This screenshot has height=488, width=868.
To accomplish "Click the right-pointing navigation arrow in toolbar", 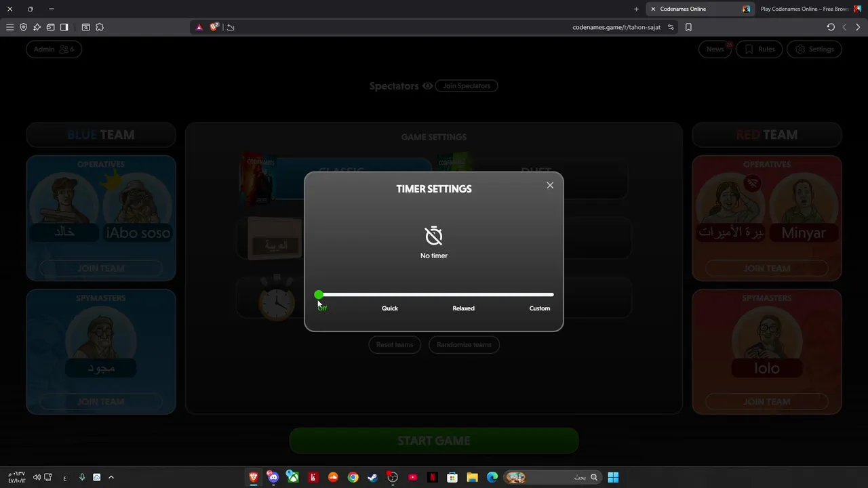I will click(x=858, y=27).
